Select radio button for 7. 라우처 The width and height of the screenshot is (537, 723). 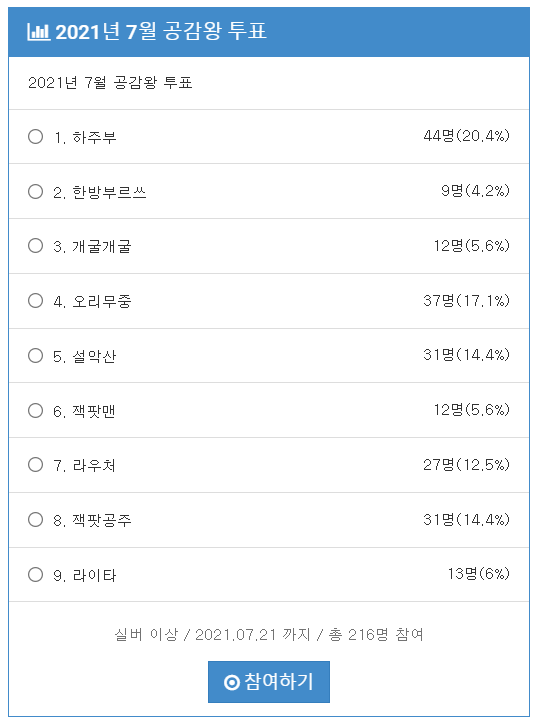(35, 465)
